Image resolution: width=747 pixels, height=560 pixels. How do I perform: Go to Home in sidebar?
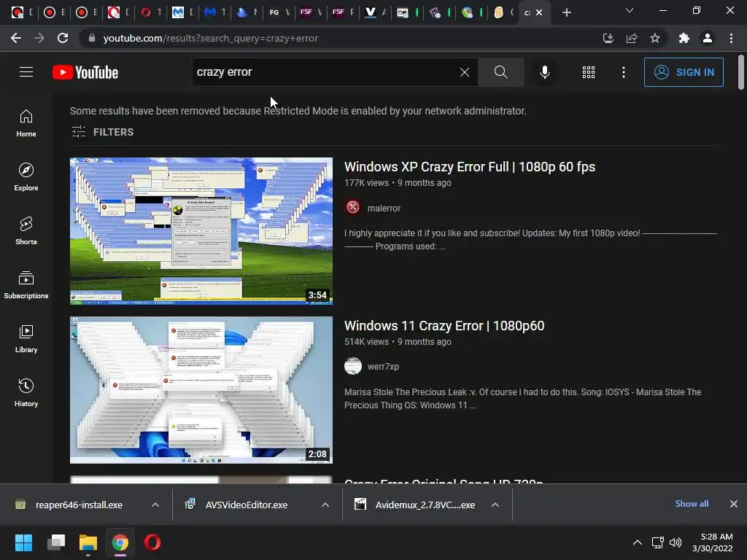click(x=26, y=122)
